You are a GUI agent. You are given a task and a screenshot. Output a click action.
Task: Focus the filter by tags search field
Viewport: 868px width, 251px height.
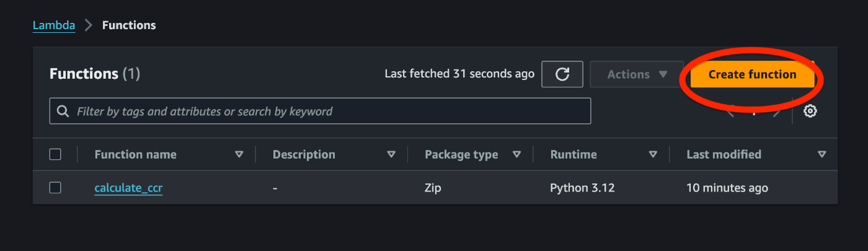329,112
